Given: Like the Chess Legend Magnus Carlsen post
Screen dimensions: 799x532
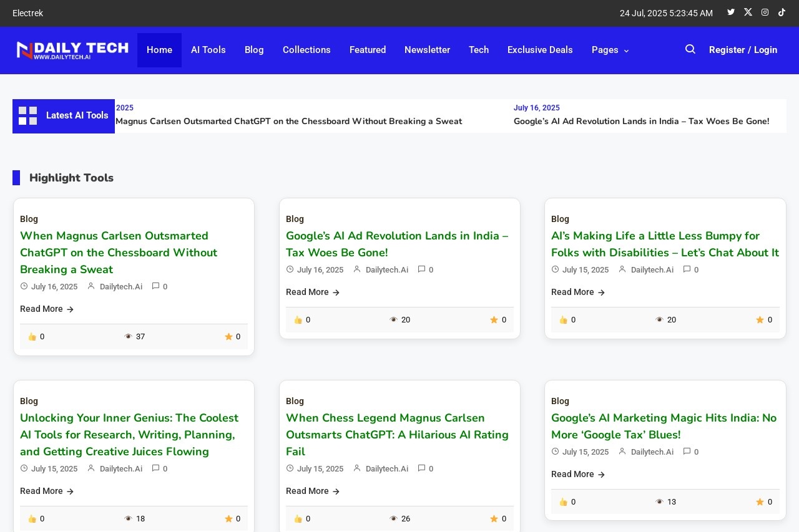Looking at the screenshot, I should (x=298, y=519).
